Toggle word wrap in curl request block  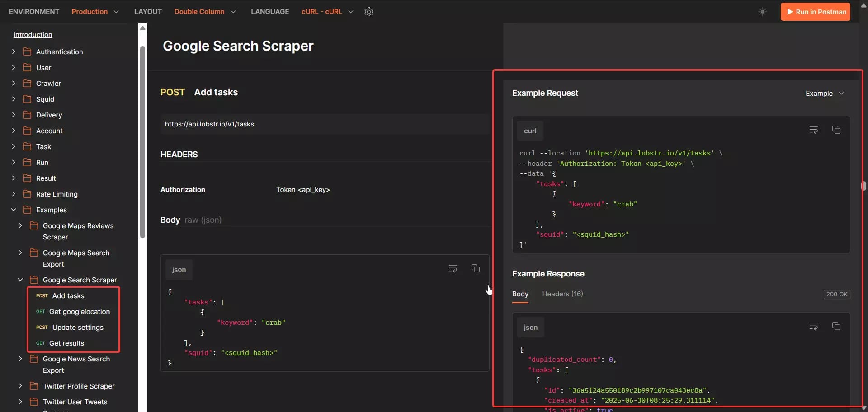(x=813, y=130)
